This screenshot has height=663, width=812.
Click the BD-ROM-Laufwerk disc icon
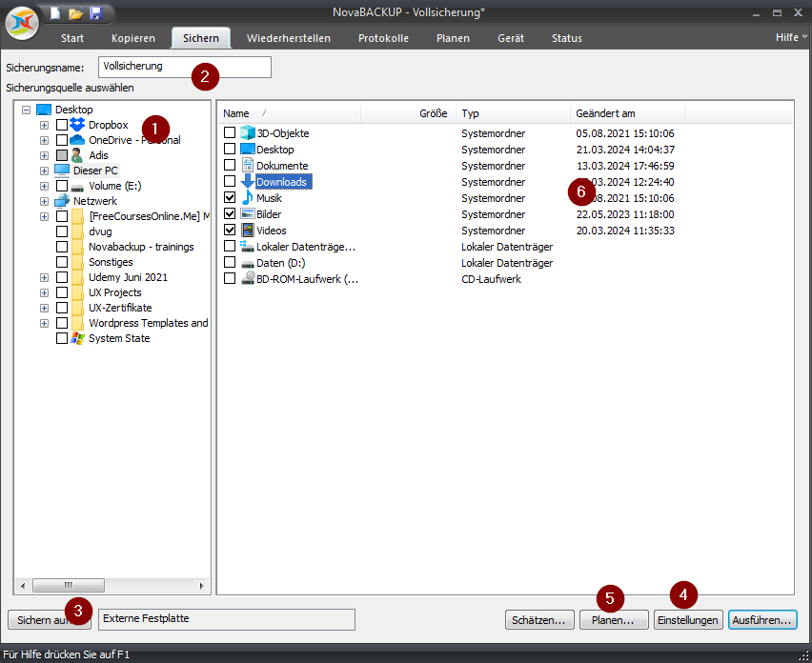(x=248, y=278)
